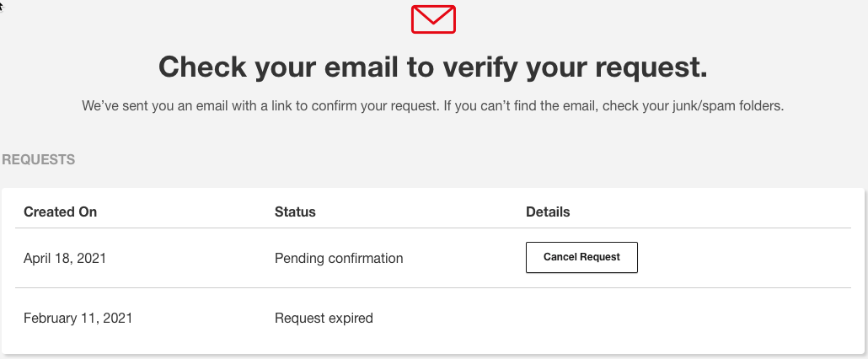Viewport: 868px width, 359px height.
Task: Click the Request expired status text
Action: coord(324,318)
